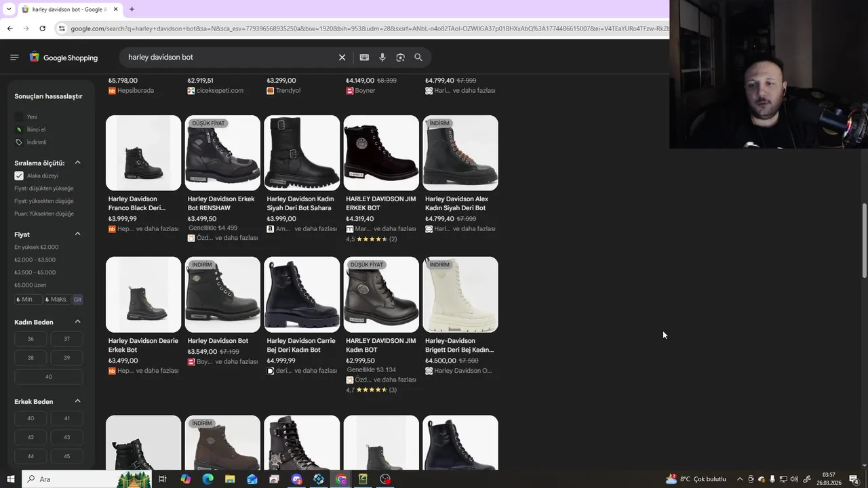Open Copilot from the taskbar
868x488 pixels.
(x=185, y=479)
